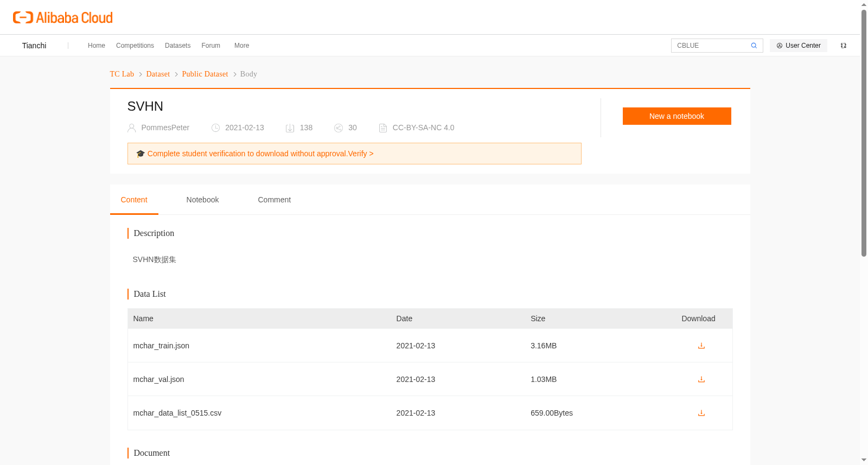Image resolution: width=868 pixels, height=465 pixels.
Task: Open User Center
Action: pyautogui.click(x=799, y=46)
